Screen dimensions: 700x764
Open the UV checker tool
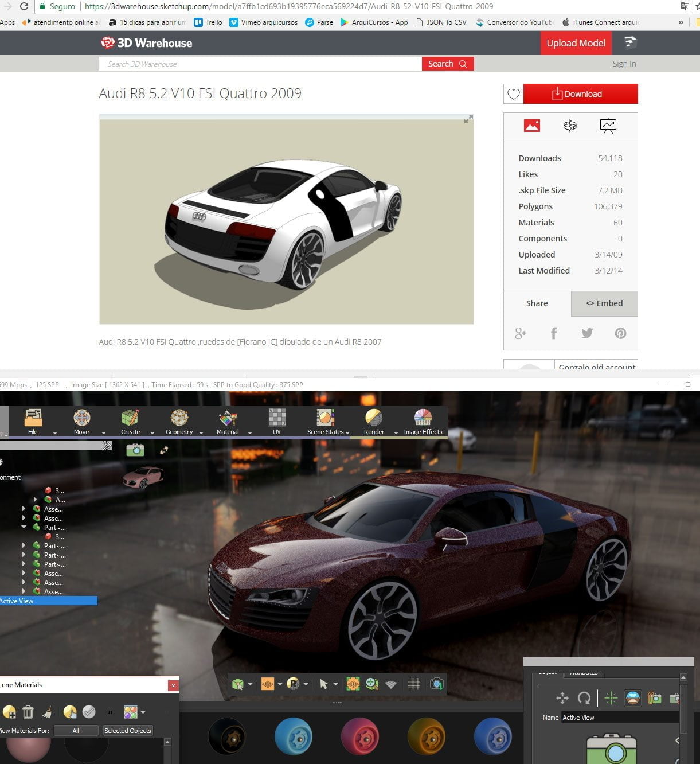tap(277, 422)
